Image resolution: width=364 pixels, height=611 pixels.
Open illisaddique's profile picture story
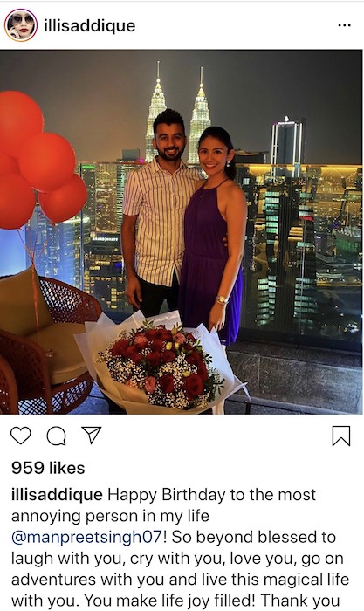coord(21,25)
